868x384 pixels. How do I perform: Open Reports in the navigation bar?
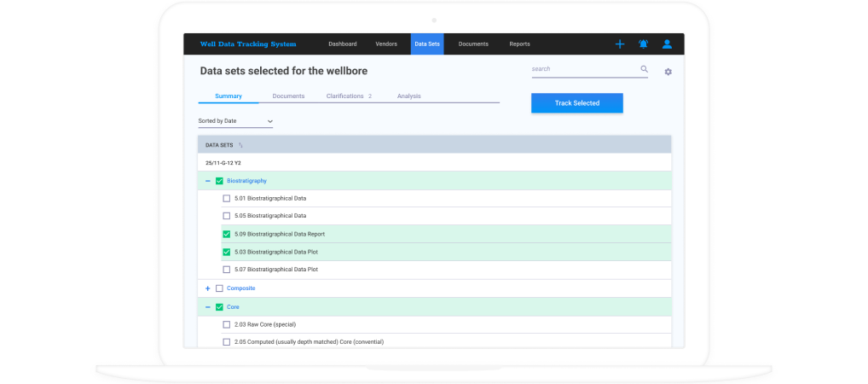click(x=520, y=44)
